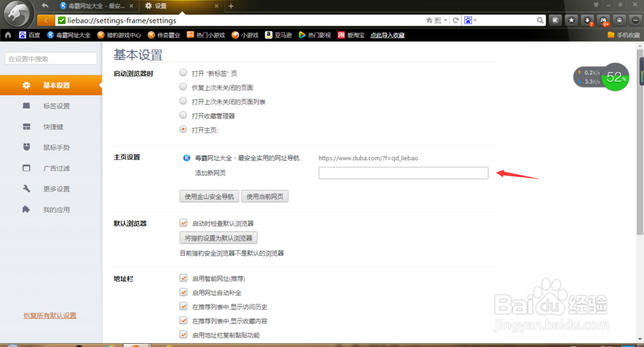This screenshot has height=347, width=644.
Task: Toggle 启用地址栏复制黏贴功能 checkbox
Action: point(184,334)
